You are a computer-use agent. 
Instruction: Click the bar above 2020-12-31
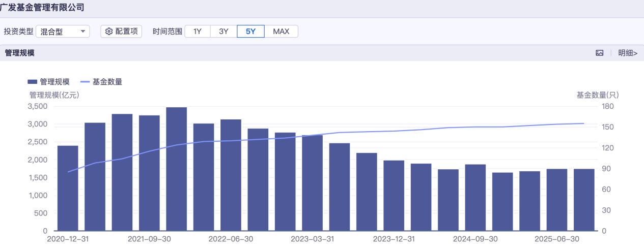68,188
